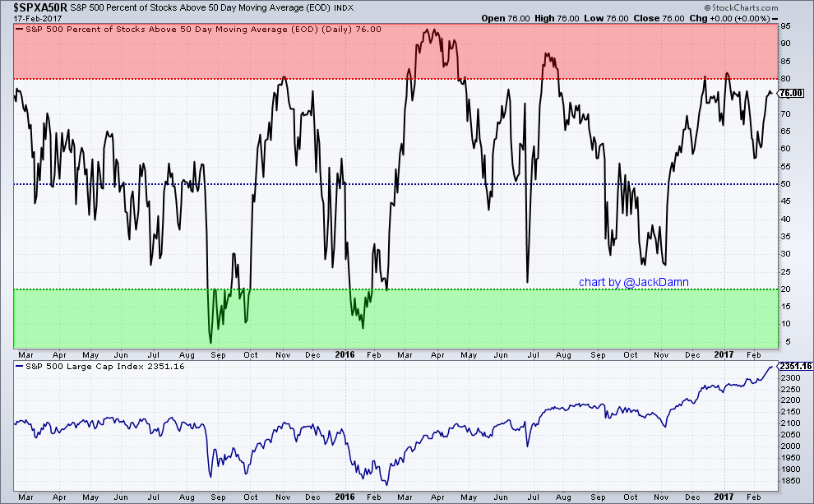The height and width of the screenshot is (504, 814).
Task: Click the Feb label after 2017 on lower axis
Action: 754,497
